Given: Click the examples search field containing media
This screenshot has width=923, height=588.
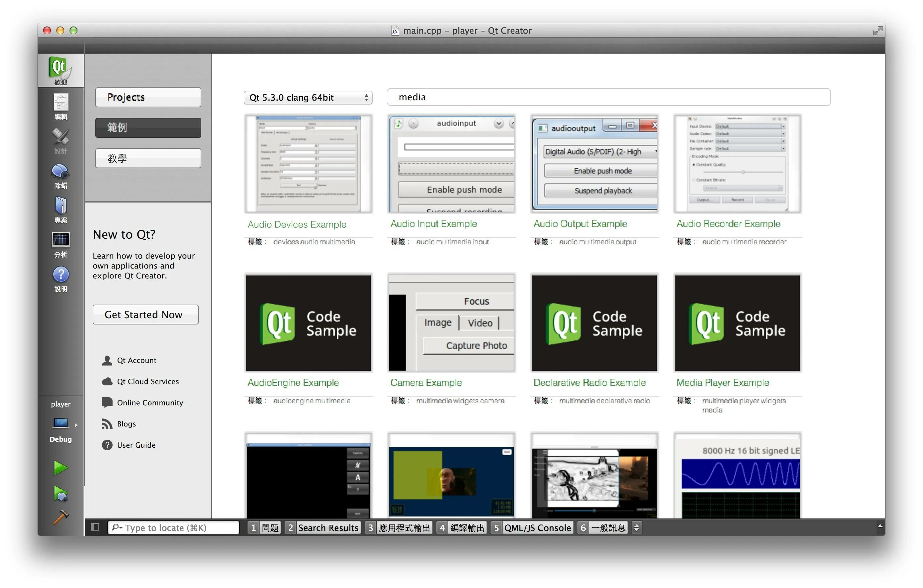Looking at the screenshot, I should (608, 97).
